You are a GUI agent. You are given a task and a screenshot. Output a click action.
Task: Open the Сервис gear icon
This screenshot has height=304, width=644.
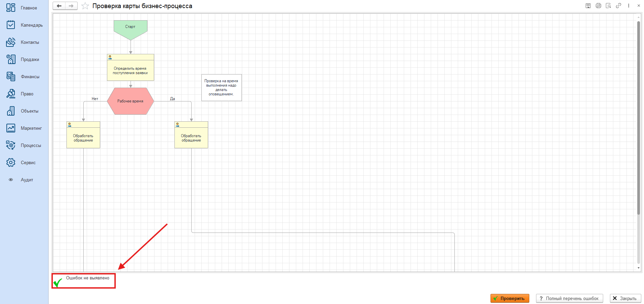coord(11,162)
